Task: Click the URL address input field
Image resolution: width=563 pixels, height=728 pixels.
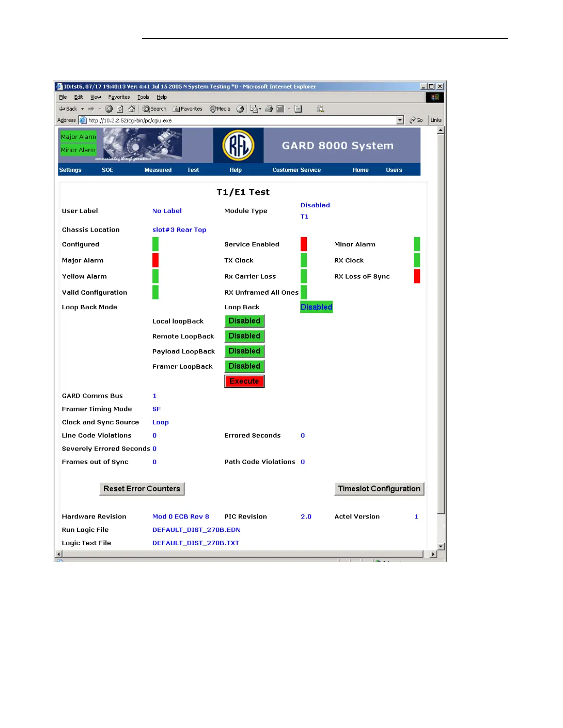Action: [x=241, y=120]
